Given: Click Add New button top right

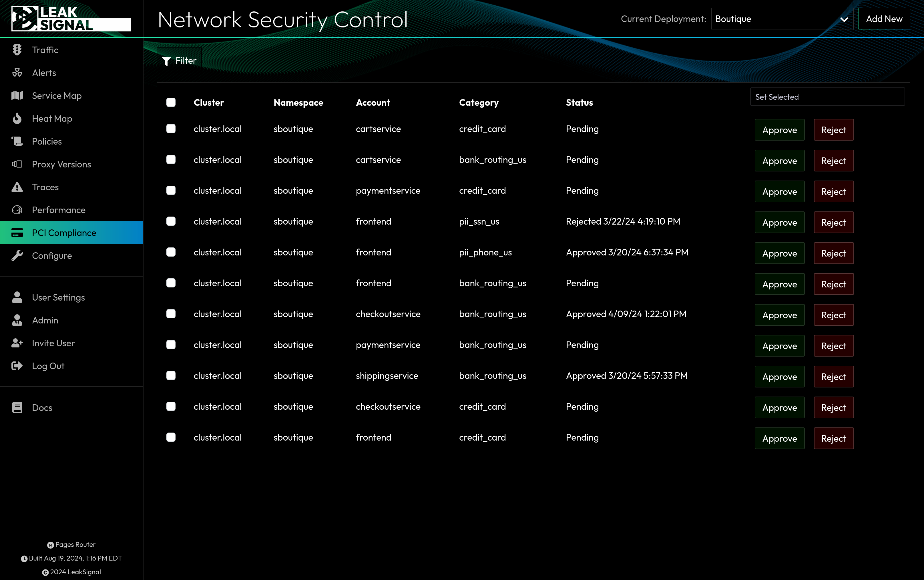Looking at the screenshot, I should 885,19.
